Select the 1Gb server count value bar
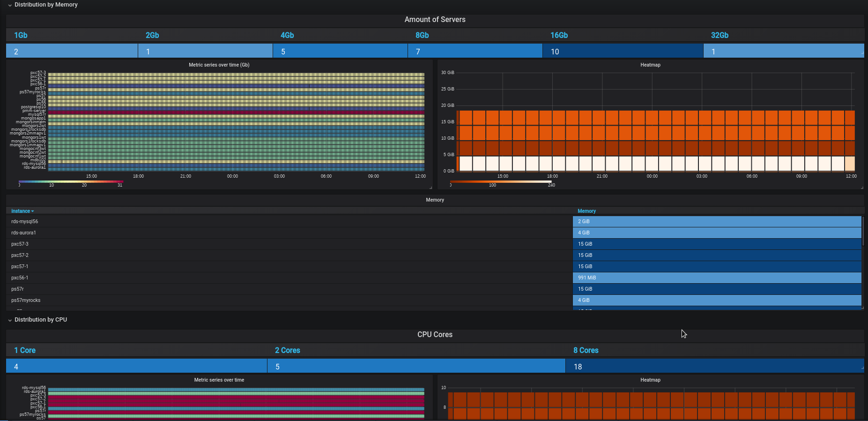The width and height of the screenshot is (868, 421). (x=72, y=51)
